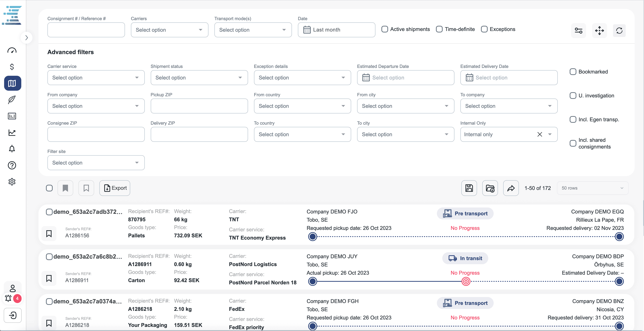Tick the Bookmarked checkbox
This screenshot has height=331, width=644.
[x=573, y=72]
